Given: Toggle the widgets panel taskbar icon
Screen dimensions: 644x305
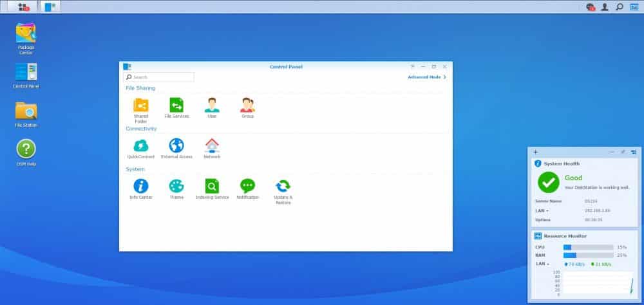Looking at the screenshot, I should tap(634, 7).
